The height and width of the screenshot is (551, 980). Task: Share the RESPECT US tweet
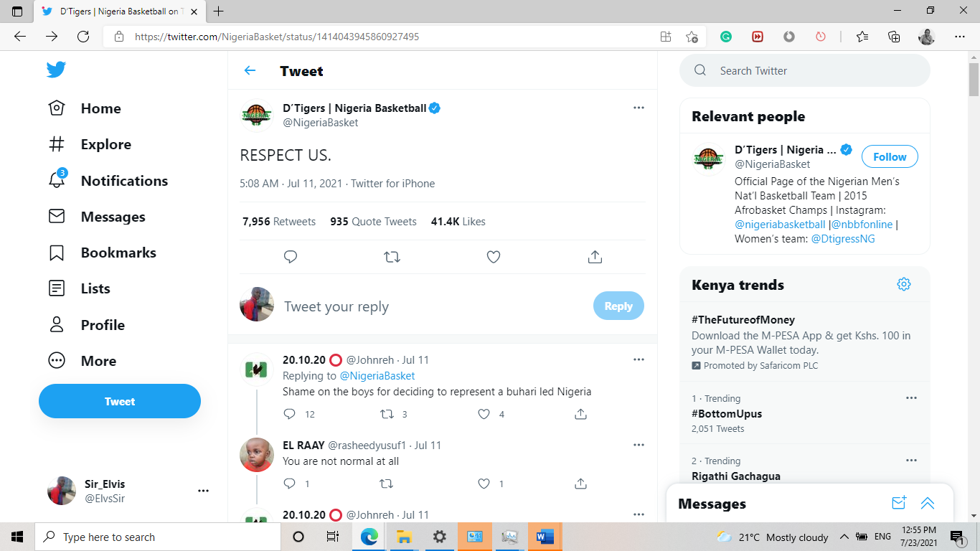[x=595, y=257]
